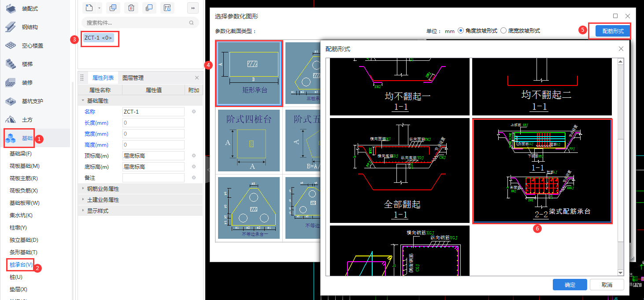Image resolution: width=644 pixels, height=300 pixels.
Task: Choose the 阶式四桩台 section thumbnail
Action: [x=249, y=141]
